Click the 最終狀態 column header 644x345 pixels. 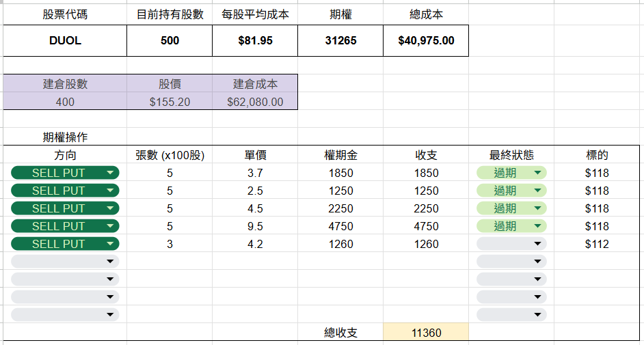[x=511, y=155]
